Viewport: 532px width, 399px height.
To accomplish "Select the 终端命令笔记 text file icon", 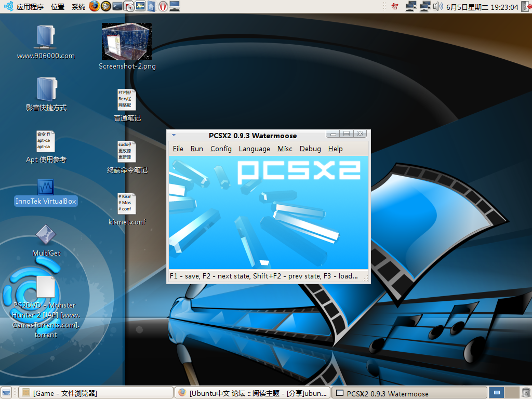I will 127,157.
